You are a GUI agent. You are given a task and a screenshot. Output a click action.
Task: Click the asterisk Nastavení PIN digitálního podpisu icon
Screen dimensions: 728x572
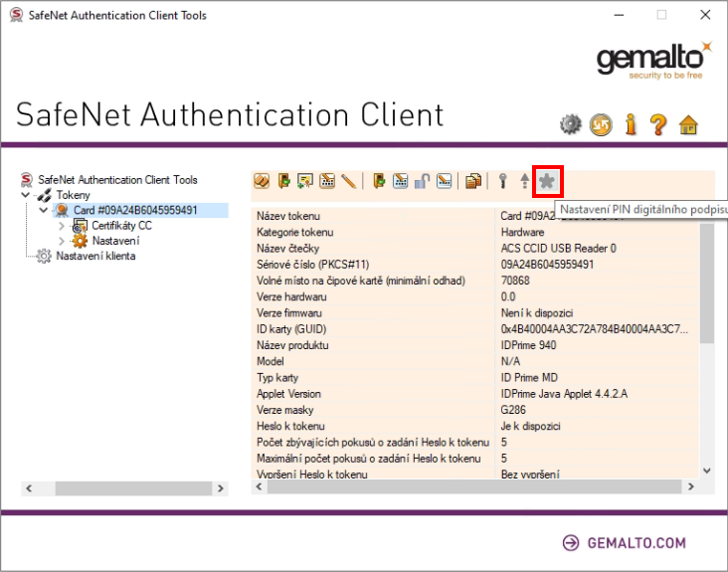point(547,181)
